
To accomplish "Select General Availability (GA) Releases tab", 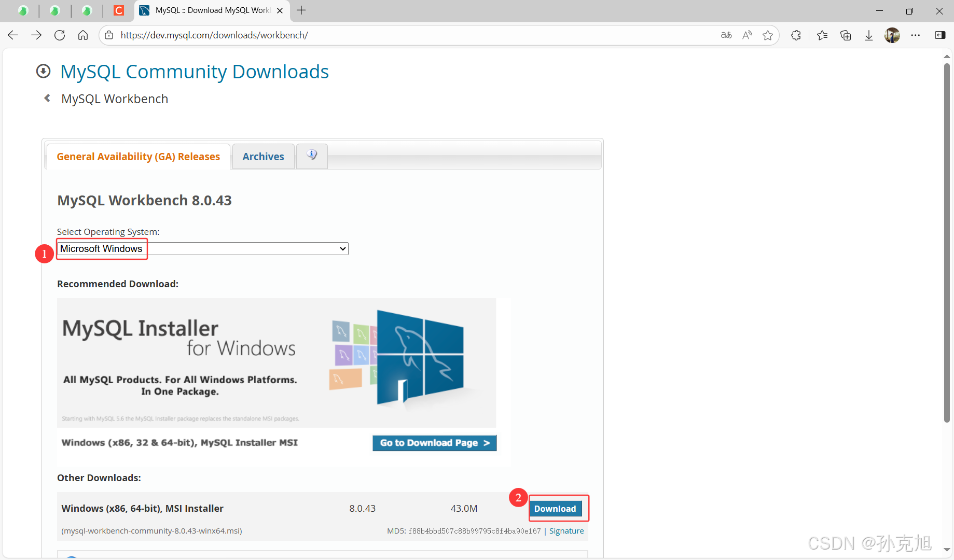I will click(139, 157).
